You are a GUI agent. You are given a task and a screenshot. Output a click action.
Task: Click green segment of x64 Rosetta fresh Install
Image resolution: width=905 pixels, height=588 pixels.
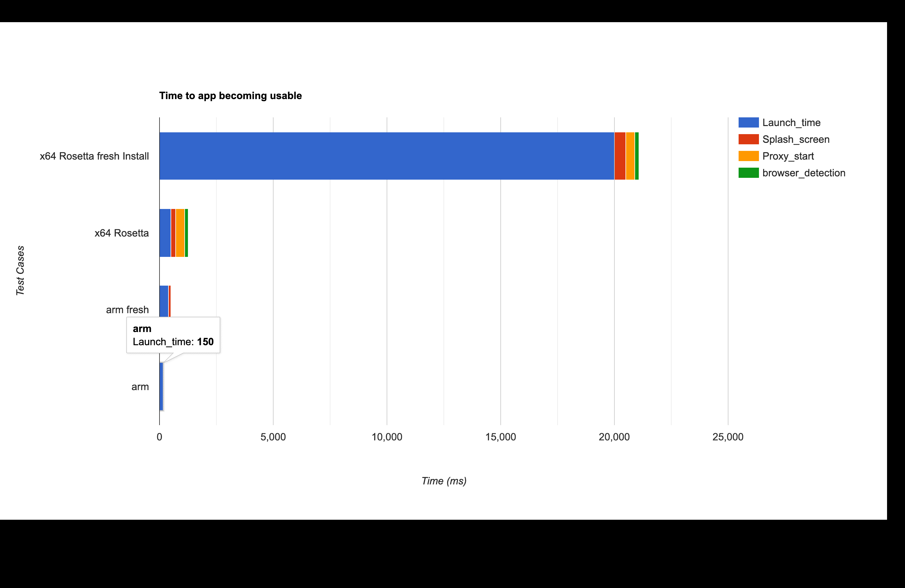tap(637, 156)
